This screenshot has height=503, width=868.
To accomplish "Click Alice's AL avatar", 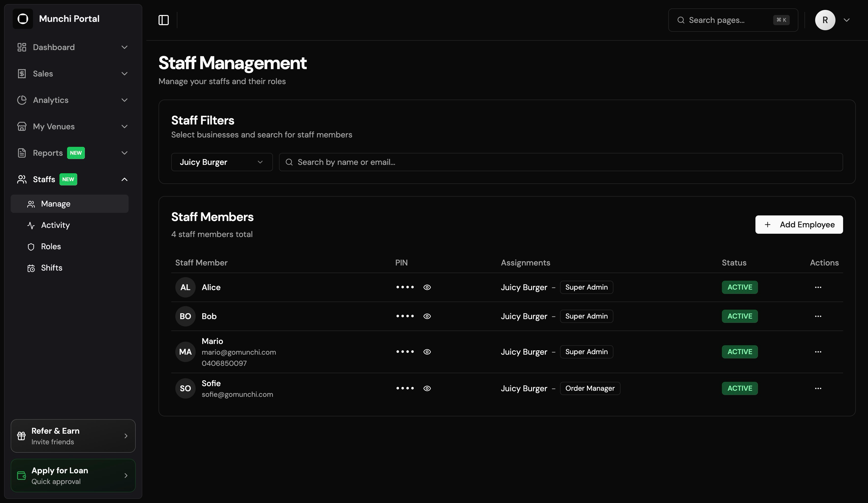I will pos(185,288).
